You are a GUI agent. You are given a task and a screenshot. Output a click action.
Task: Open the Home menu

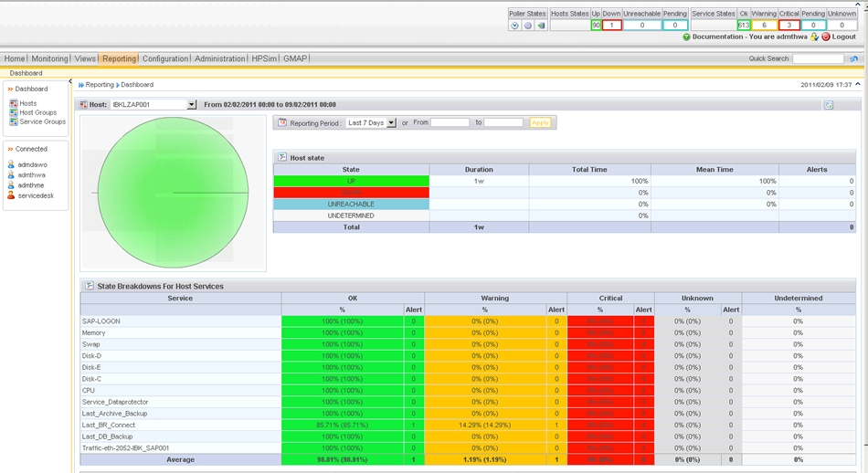click(x=15, y=58)
